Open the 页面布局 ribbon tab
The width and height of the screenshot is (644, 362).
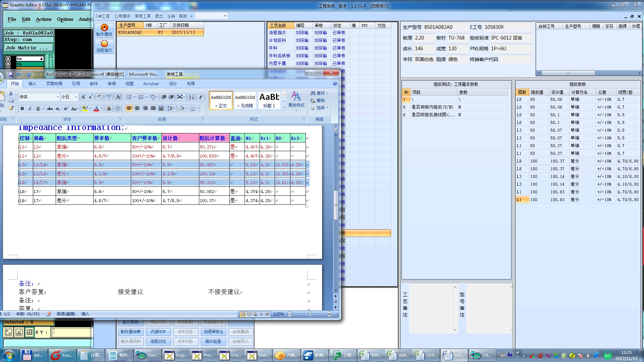(54, 84)
